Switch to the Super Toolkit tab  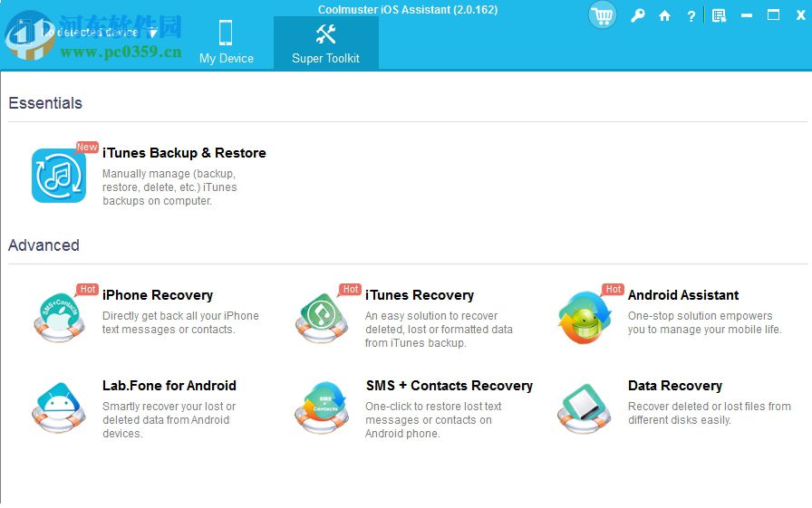click(325, 43)
